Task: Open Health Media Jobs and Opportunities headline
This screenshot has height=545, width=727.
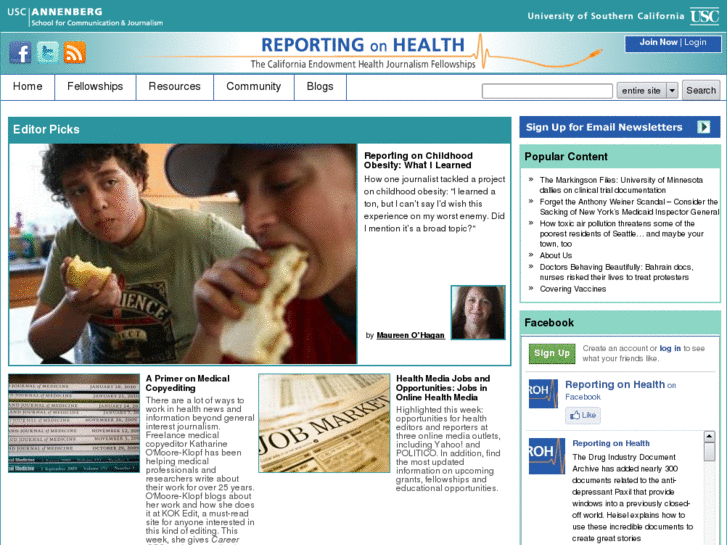Action: click(x=443, y=388)
